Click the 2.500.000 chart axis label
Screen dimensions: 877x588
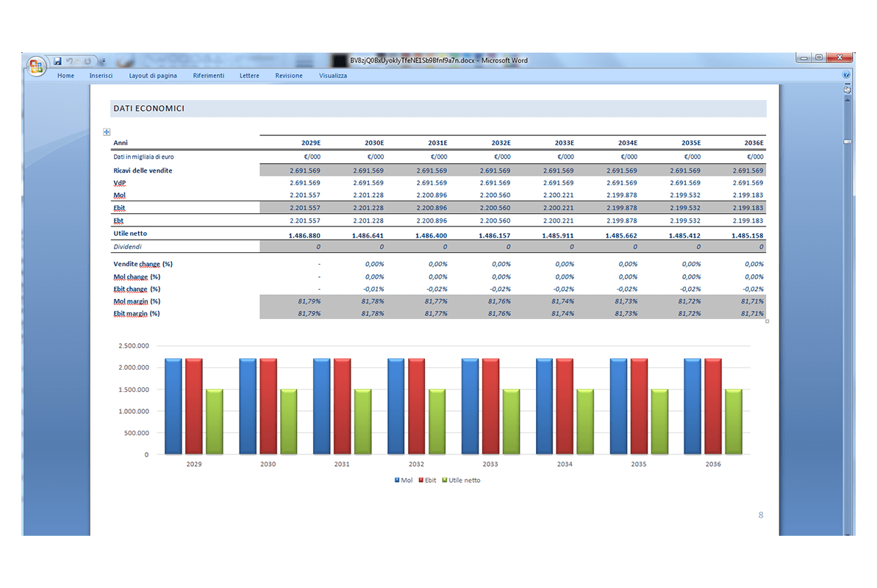pyautogui.click(x=134, y=345)
